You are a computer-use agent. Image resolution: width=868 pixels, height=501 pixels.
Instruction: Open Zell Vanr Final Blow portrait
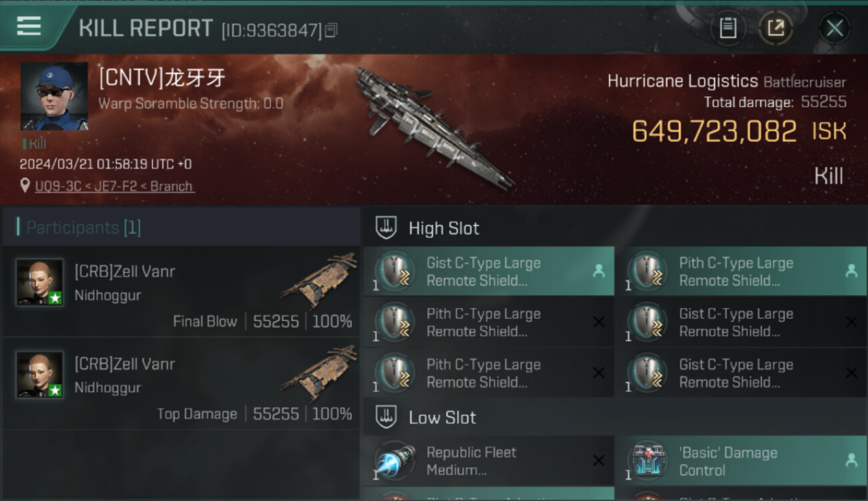[40, 283]
